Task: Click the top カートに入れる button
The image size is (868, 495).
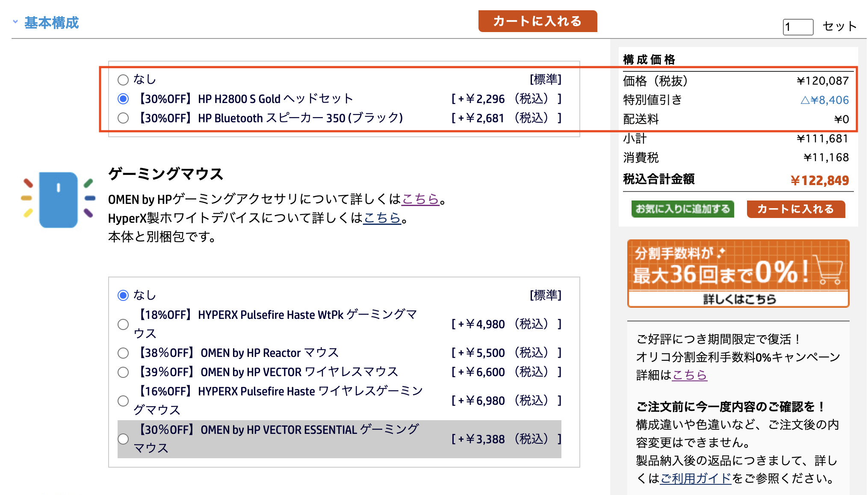Action: tap(537, 21)
